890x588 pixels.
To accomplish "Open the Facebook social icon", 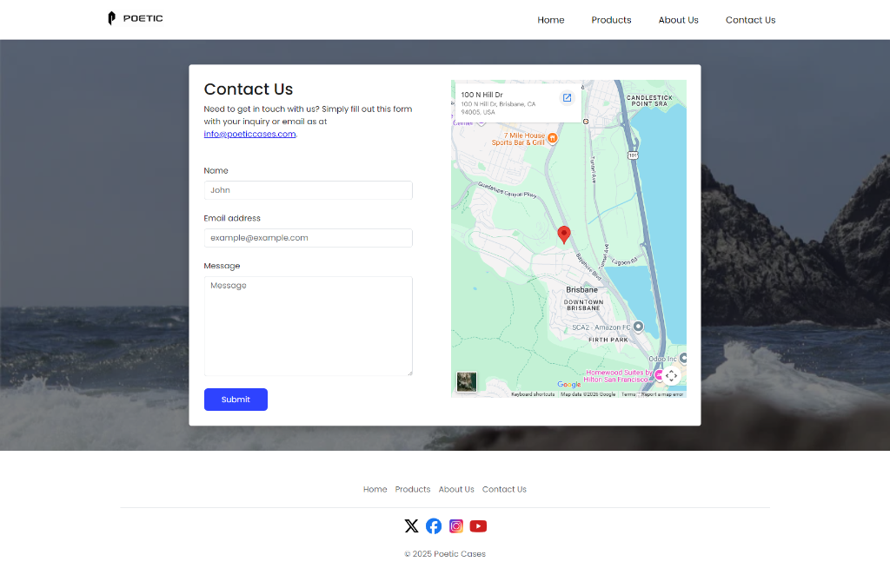I will 434,526.
